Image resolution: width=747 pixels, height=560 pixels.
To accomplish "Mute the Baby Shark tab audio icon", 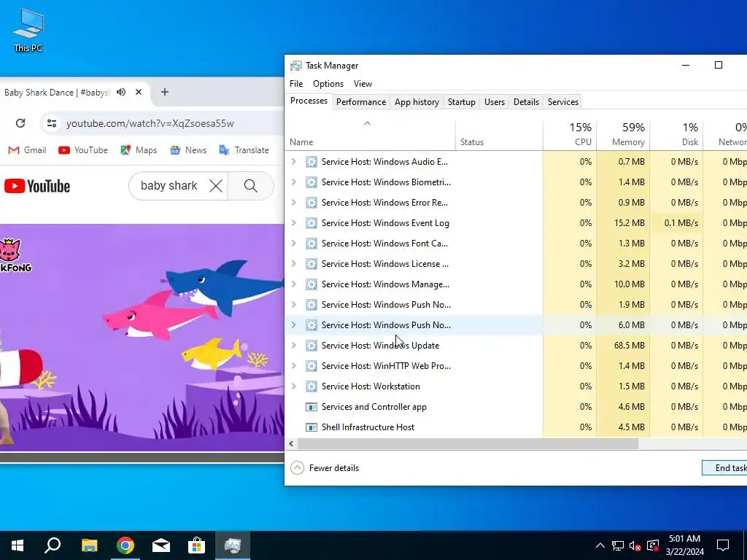I will [121, 92].
